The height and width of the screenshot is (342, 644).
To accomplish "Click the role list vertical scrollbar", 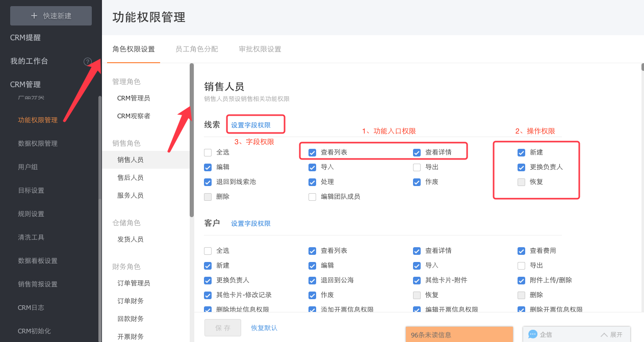I will point(192,140).
